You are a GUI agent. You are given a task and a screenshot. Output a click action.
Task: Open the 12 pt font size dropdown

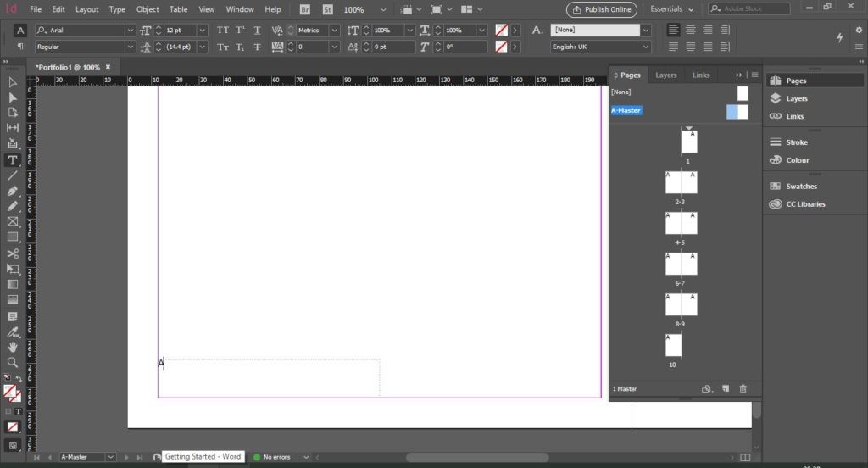point(202,30)
